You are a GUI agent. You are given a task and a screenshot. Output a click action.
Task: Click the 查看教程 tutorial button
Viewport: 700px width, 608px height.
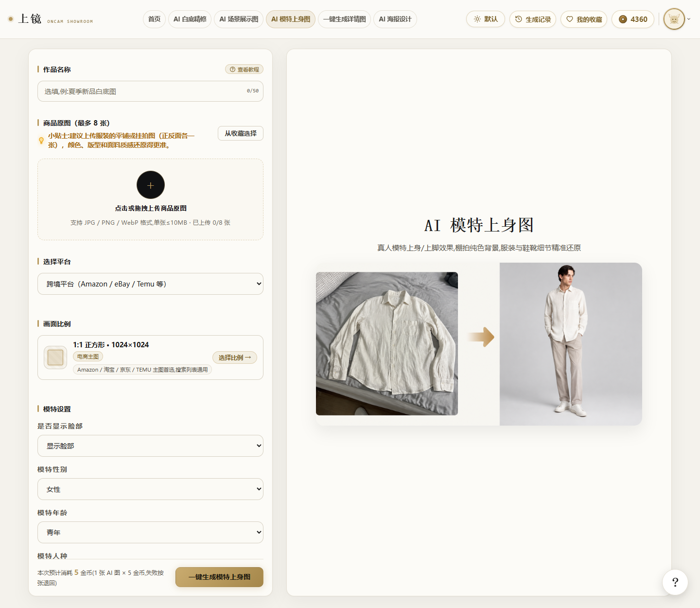[x=244, y=69]
